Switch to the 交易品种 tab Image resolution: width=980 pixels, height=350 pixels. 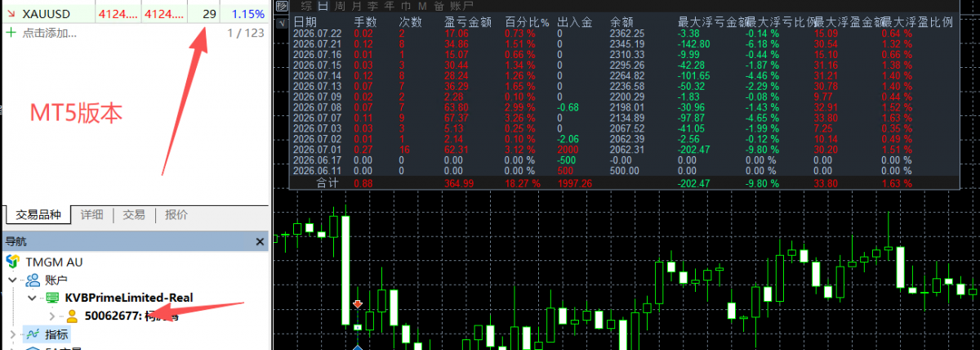tap(38, 215)
